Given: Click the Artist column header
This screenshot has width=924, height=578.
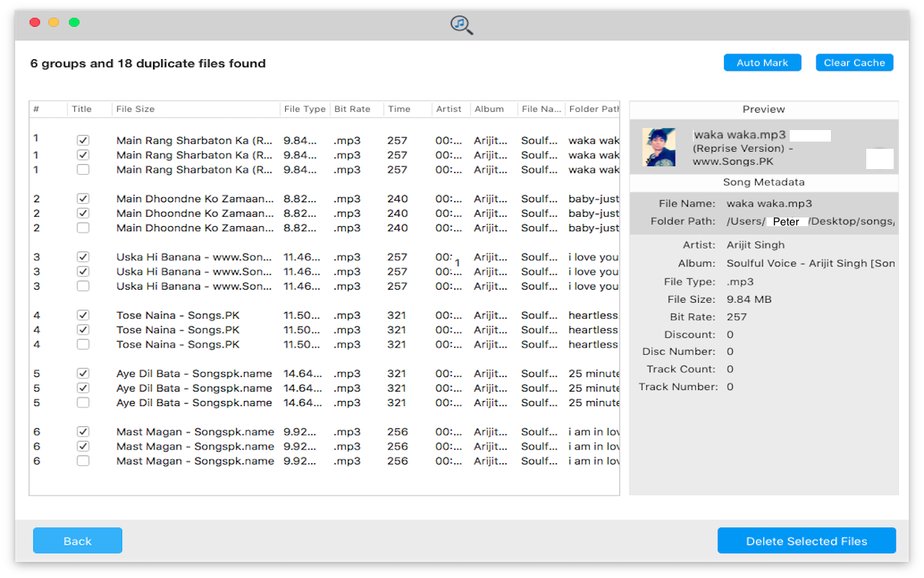Looking at the screenshot, I should 450,109.
